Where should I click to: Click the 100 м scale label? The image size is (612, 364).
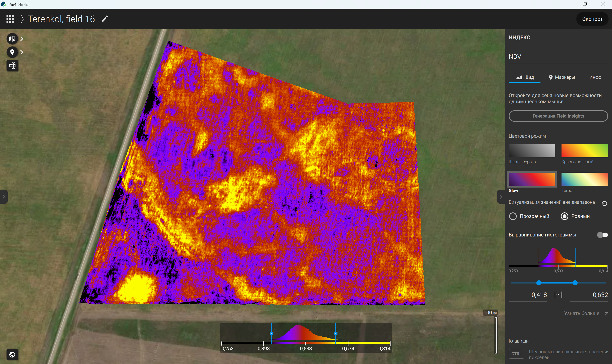pyautogui.click(x=490, y=313)
